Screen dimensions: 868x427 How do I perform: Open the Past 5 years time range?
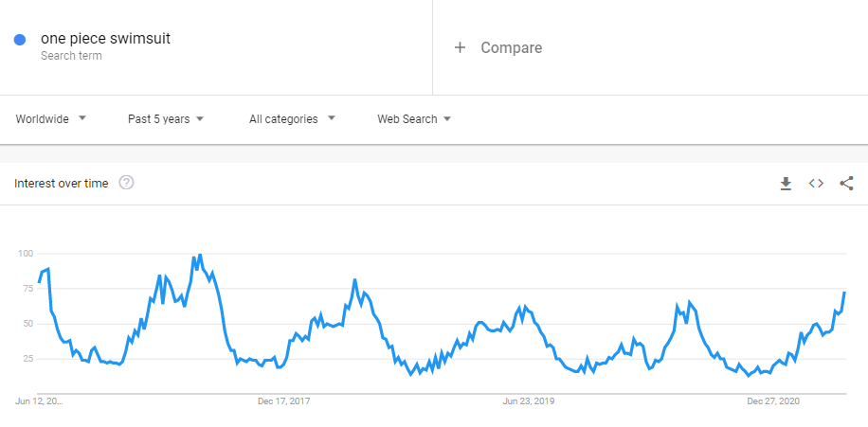166,119
